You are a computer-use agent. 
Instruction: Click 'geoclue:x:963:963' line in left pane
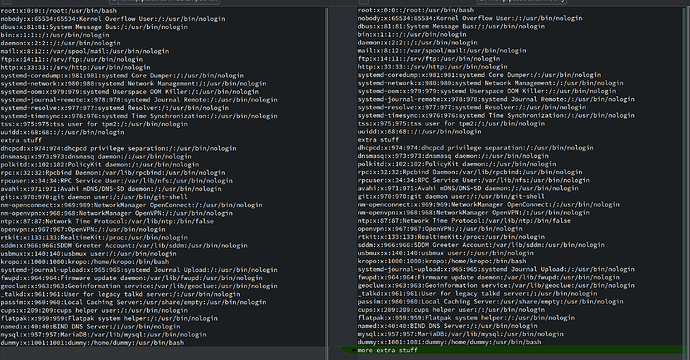139,286
